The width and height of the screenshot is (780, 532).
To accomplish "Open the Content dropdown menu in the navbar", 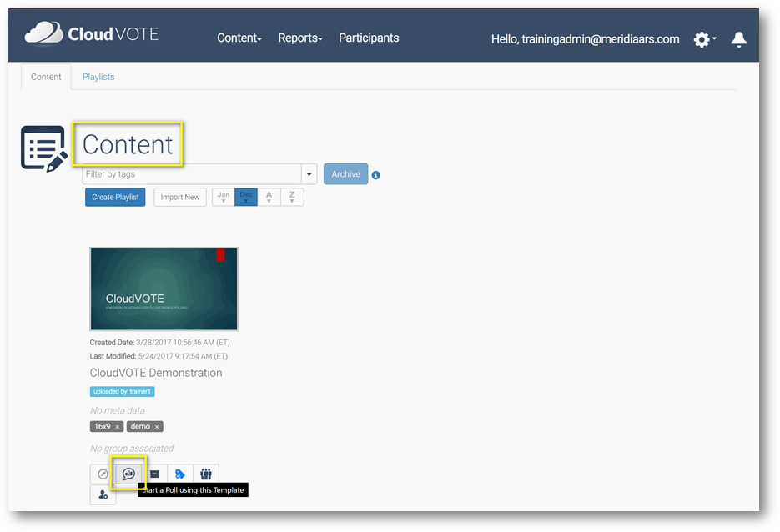I will pos(239,38).
